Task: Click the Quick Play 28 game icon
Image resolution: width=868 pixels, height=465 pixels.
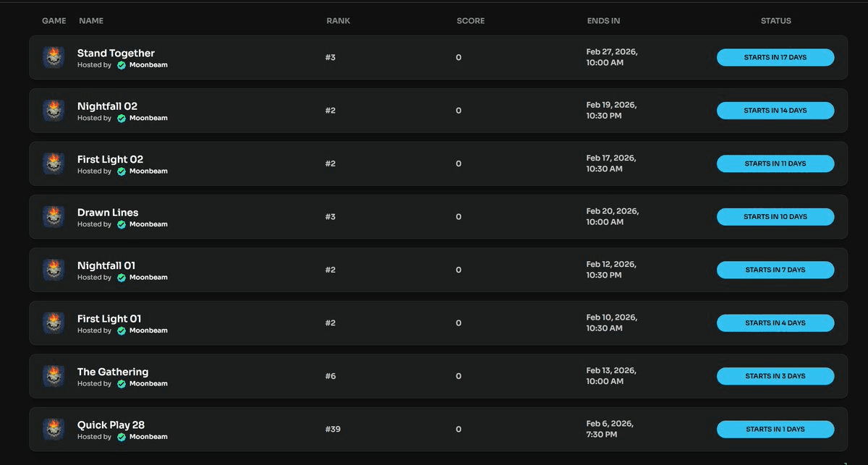Action: [54, 429]
